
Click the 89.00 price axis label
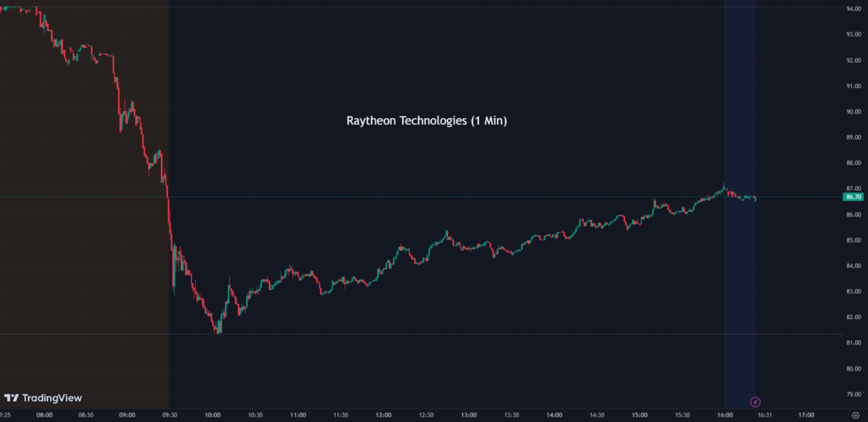click(853, 137)
